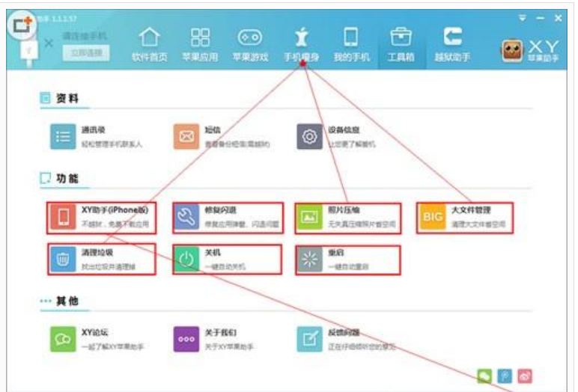Screen dimensions: 578x392
Task: Open 大文件管理 BIG icon
Action: (432, 218)
